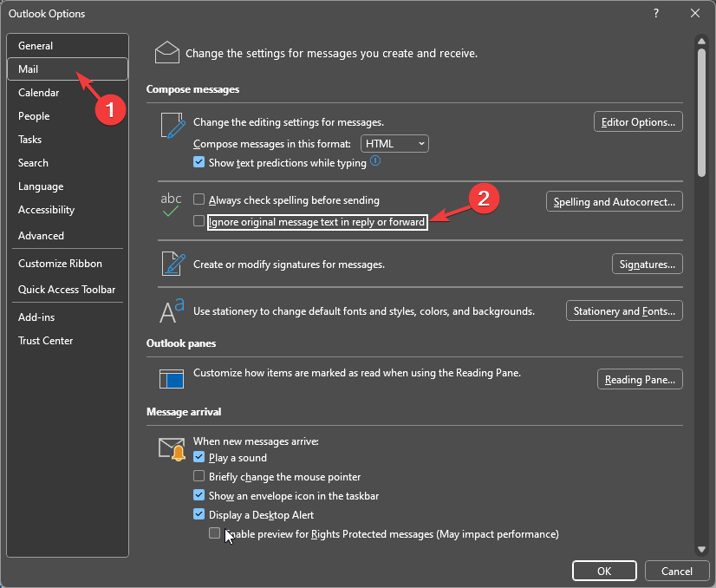Screen dimensions: 716x588
Task: Click the signature pen icon
Action: coord(172,264)
